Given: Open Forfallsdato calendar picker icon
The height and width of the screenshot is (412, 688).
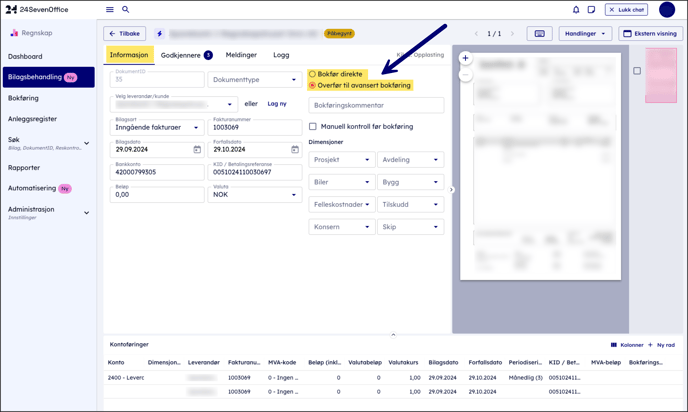Looking at the screenshot, I should click(295, 150).
